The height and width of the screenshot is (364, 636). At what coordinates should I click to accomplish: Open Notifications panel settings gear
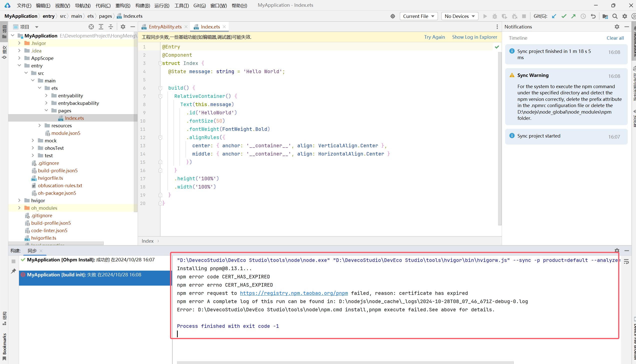click(617, 27)
